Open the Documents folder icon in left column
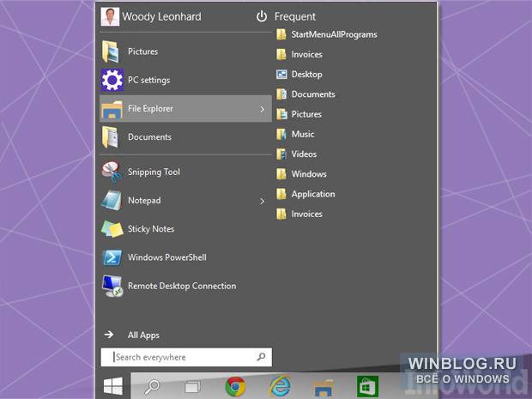Image resolution: width=532 pixels, height=399 pixels. [111, 137]
